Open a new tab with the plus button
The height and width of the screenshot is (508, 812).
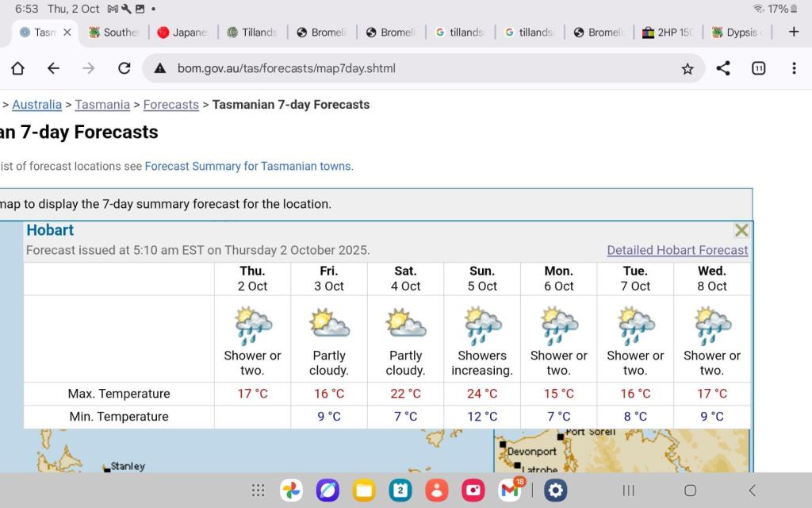point(793,32)
